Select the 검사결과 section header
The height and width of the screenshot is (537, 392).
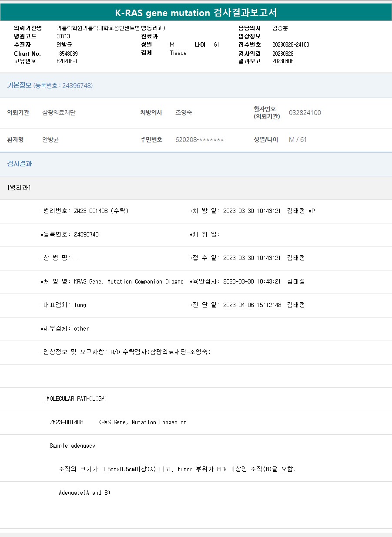point(19,164)
